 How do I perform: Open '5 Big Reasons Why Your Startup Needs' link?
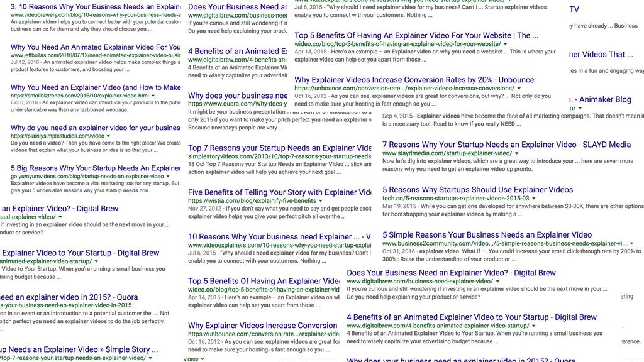tap(96, 168)
